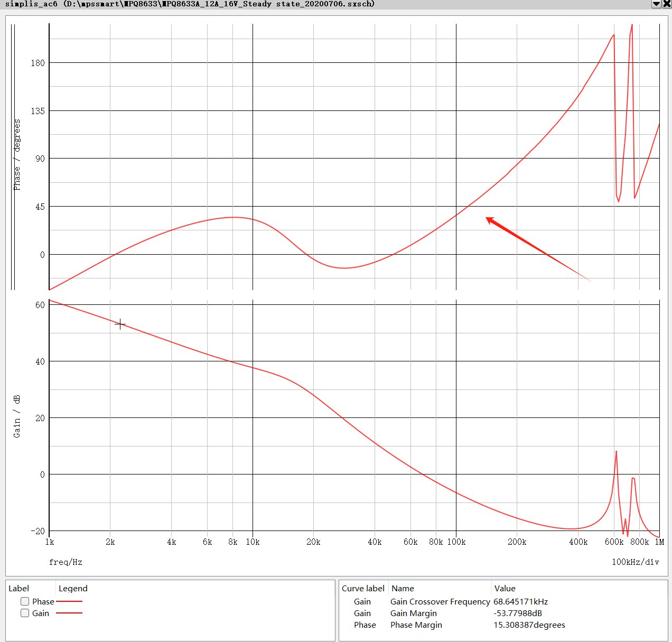The image size is (672, 642).
Task: Select the Phase legend red line
Action: click(x=69, y=601)
